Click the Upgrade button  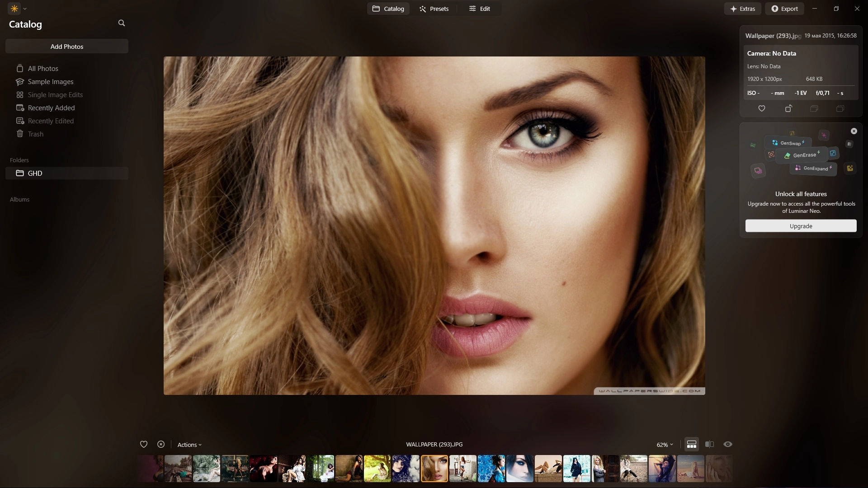(801, 225)
